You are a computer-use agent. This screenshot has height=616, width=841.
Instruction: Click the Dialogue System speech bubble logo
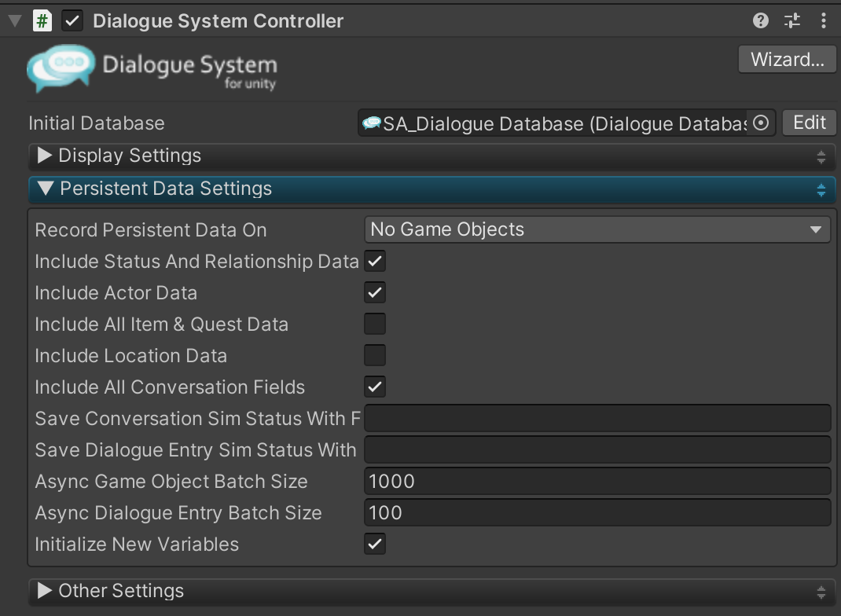[61, 68]
